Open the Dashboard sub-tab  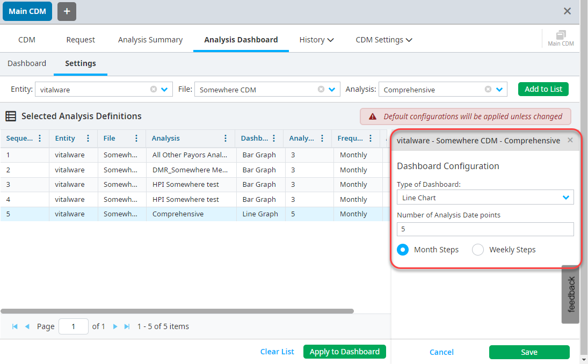pos(27,63)
